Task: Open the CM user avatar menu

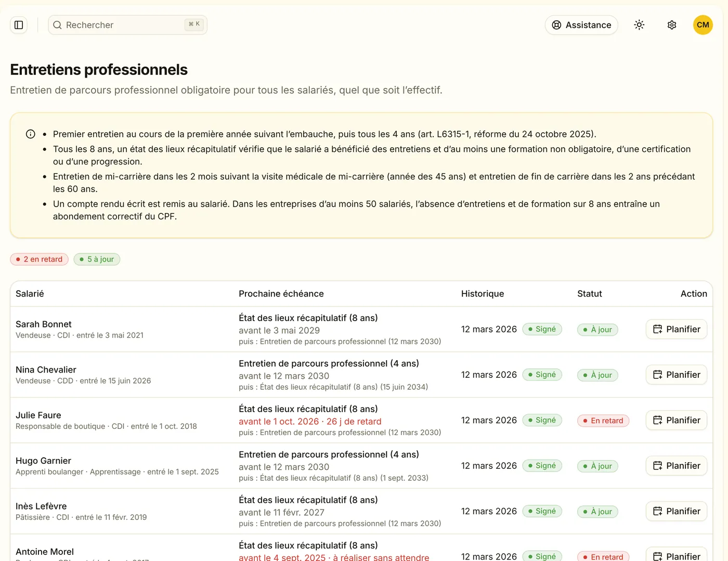Action: click(x=703, y=25)
